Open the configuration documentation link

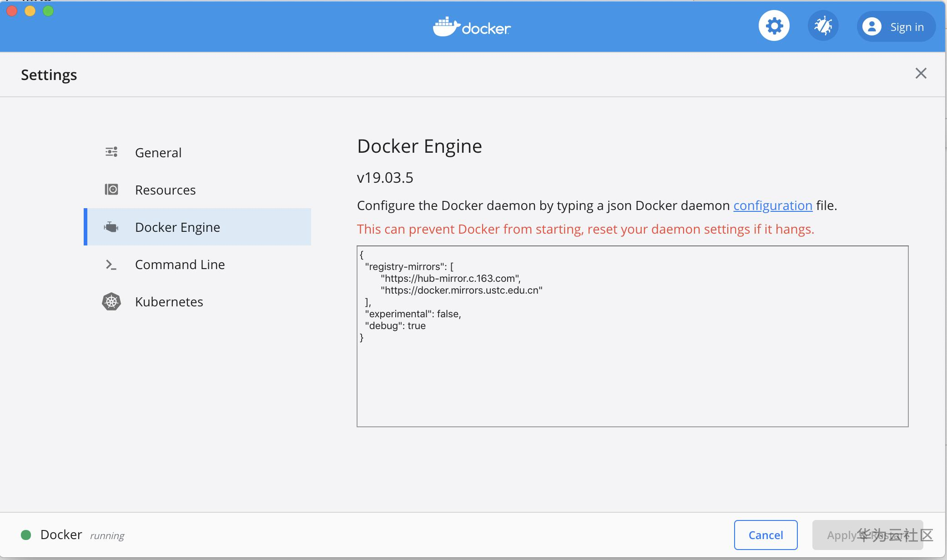coord(772,205)
